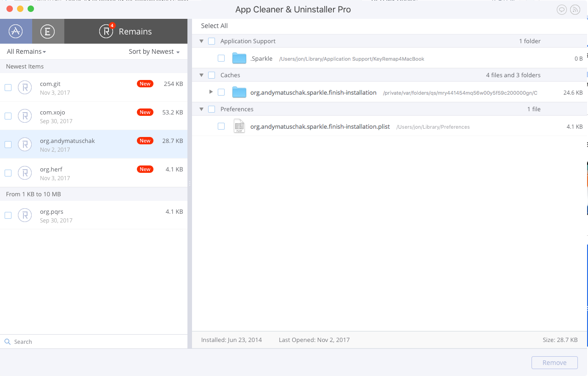Click the search magnifier icon
588x376 pixels.
7,342
